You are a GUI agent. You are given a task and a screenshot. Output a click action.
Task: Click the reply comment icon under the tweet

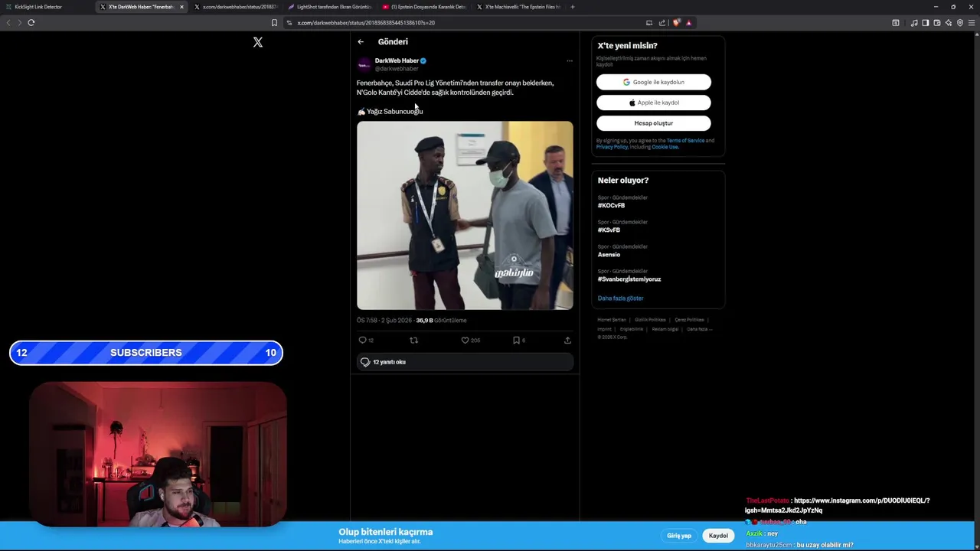coord(363,340)
